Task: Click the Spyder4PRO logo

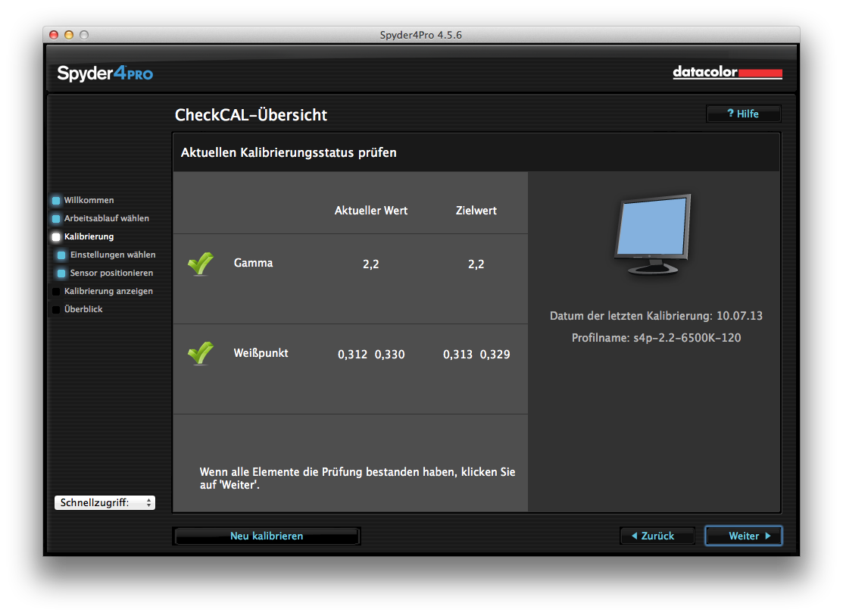Action: click(105, 73)
